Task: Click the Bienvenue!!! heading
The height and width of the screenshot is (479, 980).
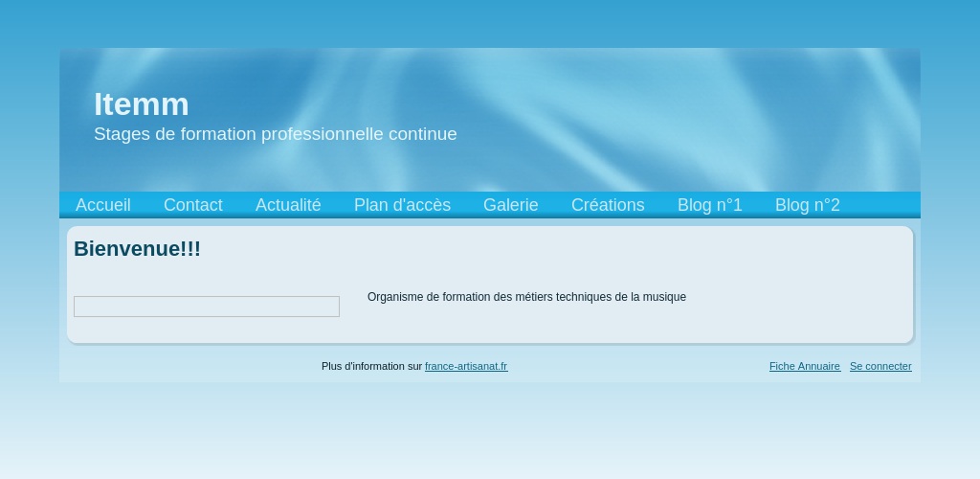Action: click(x=138, y=249)
